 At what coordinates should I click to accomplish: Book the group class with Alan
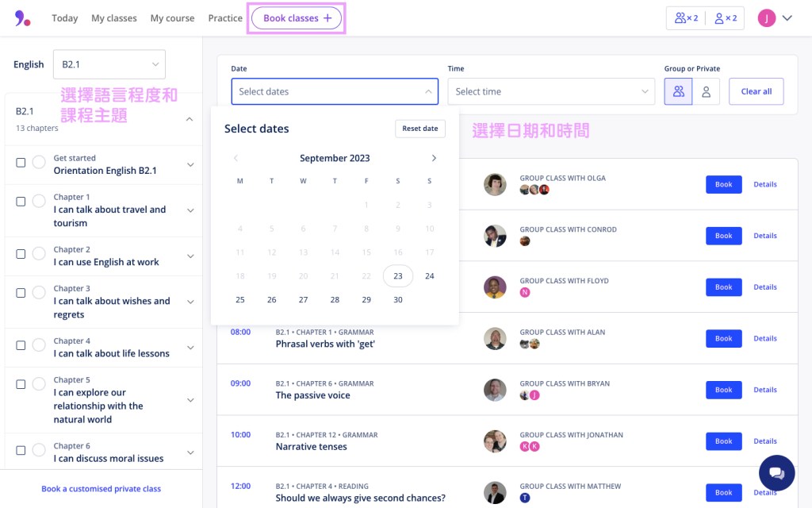[723, 339]
